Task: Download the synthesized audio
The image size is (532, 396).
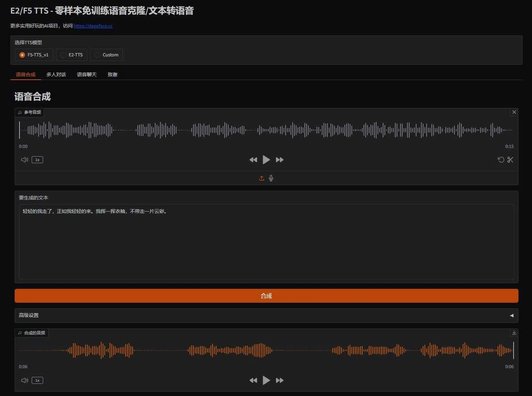Action: tap(514, 333)
